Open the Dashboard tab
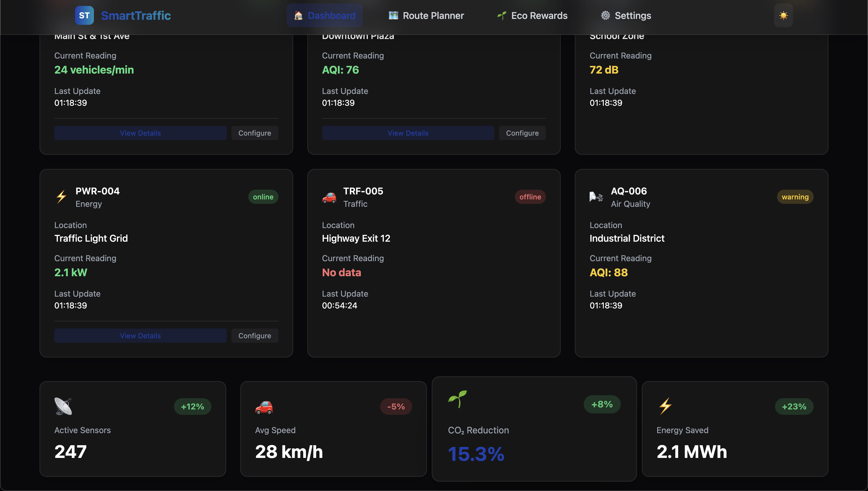 point(324,16)
